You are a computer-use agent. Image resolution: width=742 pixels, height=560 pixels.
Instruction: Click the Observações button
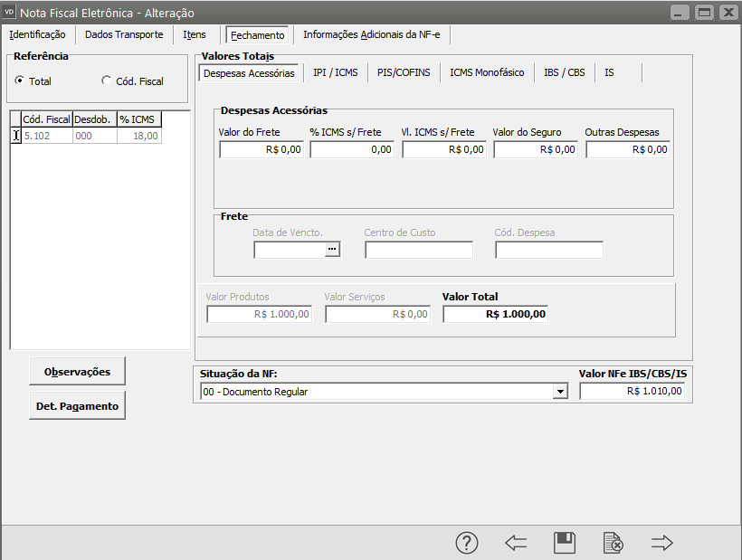[78, 371]
